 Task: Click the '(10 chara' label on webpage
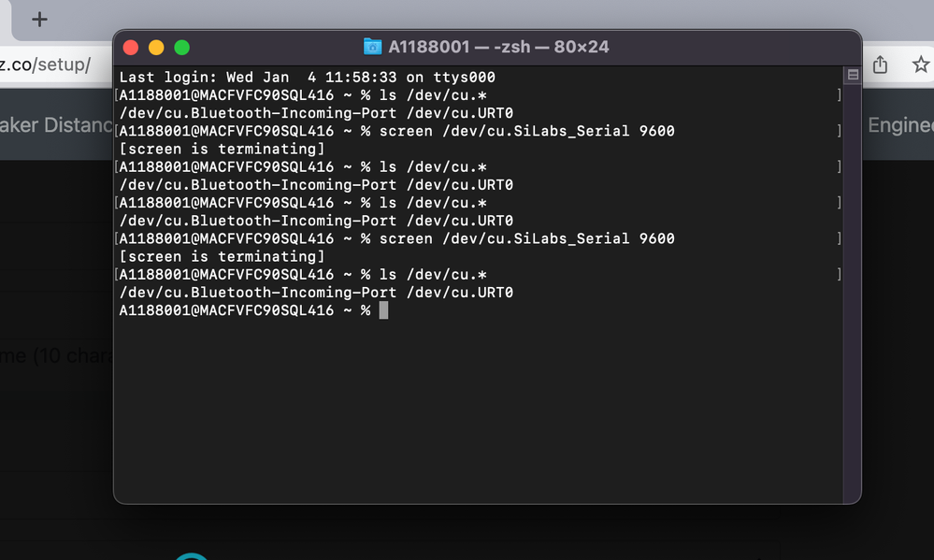tap(56, 356)
